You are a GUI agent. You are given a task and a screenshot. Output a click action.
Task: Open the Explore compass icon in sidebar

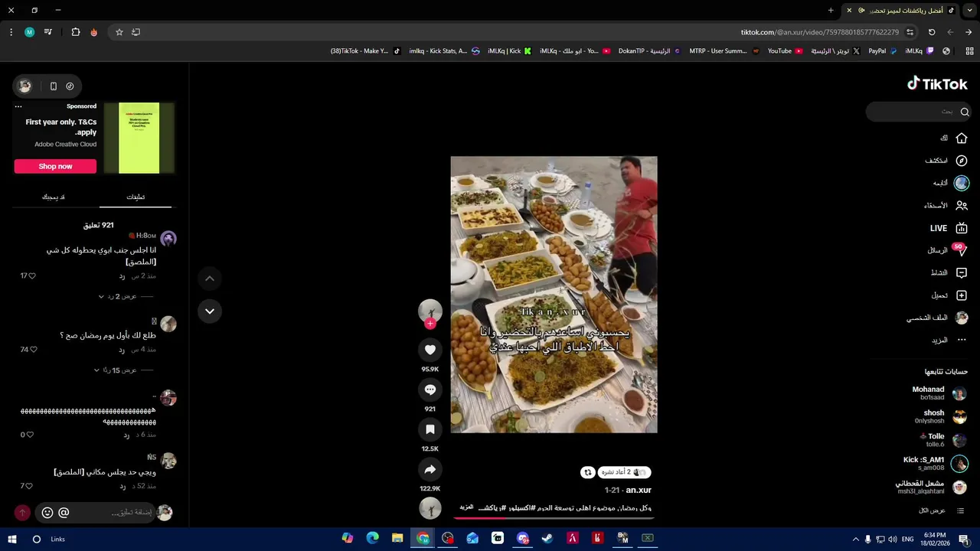coord(962,161)
